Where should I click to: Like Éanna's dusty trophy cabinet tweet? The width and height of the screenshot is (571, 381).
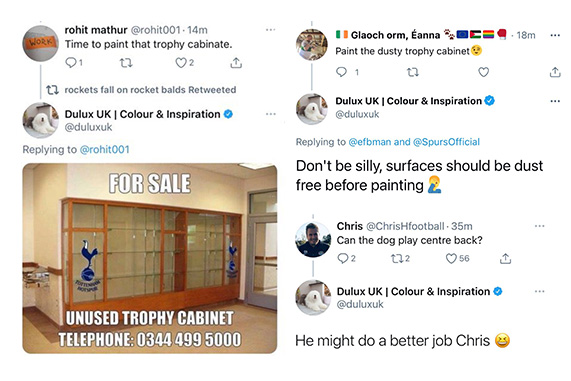tap(483, 72)
